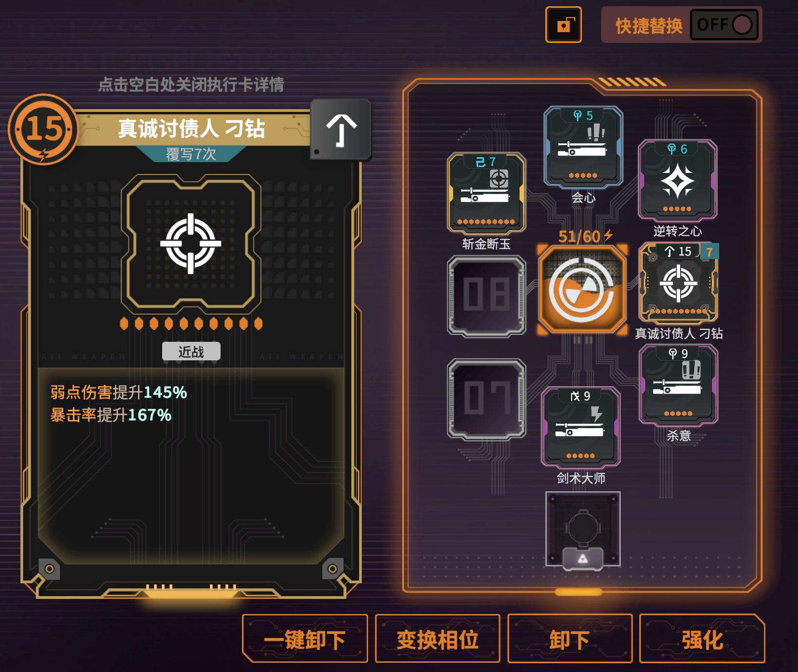
Task: Select the 真诚讨债人 刁钻 equipped card
Action: [678, 283]
